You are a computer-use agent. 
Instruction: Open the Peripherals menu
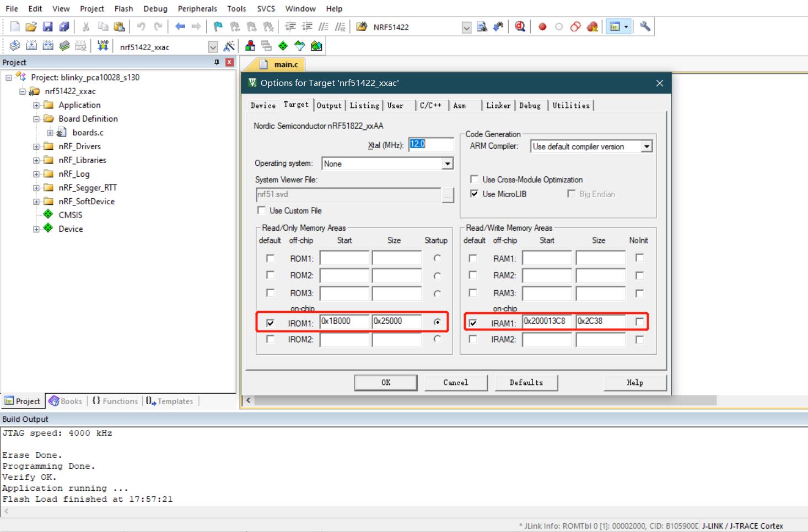pos(197,9)
